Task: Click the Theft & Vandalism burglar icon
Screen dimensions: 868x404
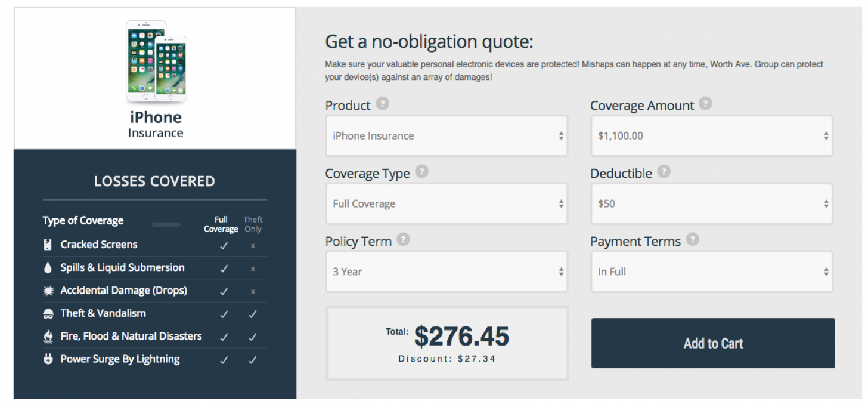Action: click(48, 314)
